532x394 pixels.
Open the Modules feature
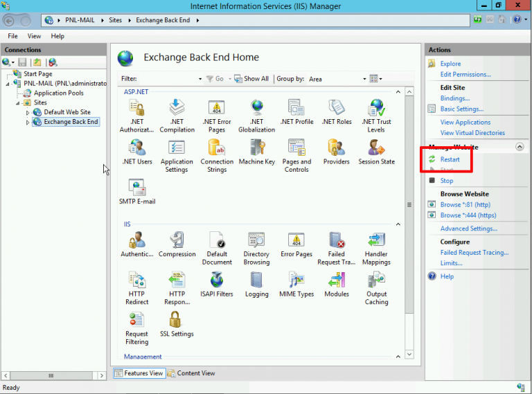click(x=337, y=284)
